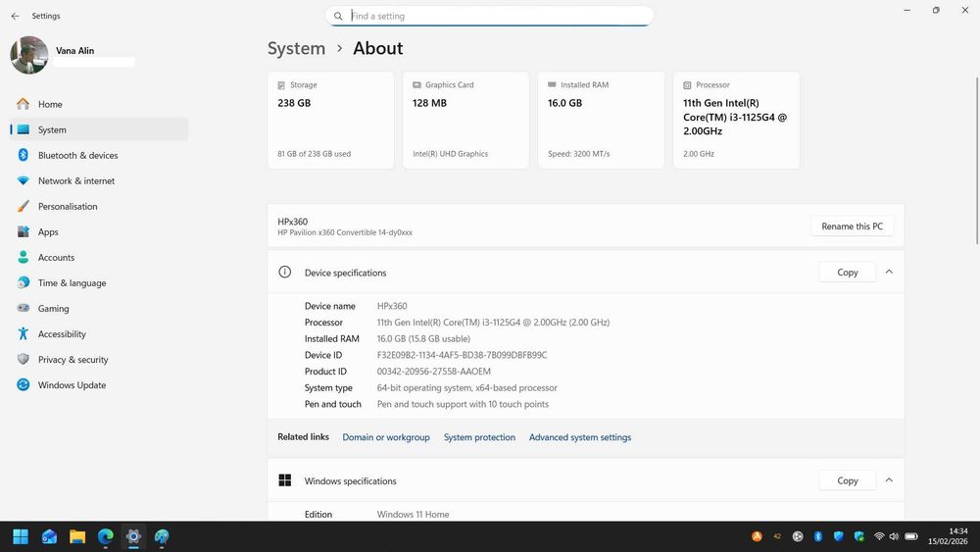The height and width of the screenshot is (552, 980).
Task: Click the magnifier icon in the search box
Action: 338,17
